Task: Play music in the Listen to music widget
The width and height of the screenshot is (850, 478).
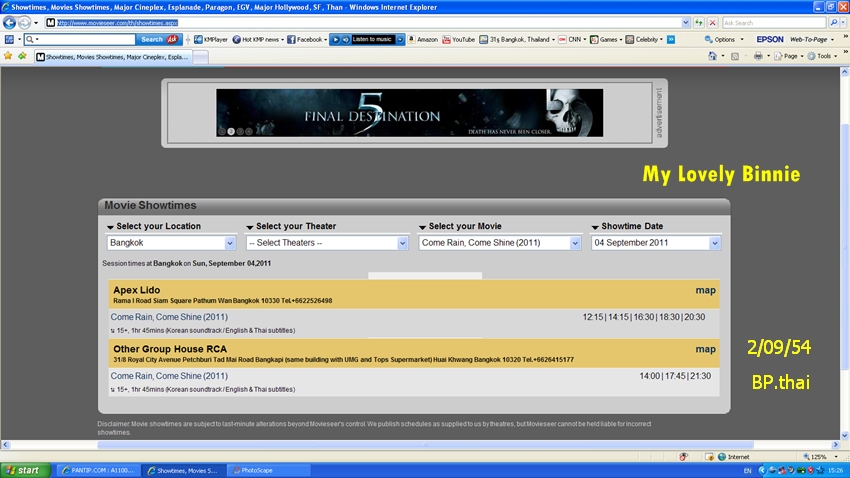Action: 336,40
